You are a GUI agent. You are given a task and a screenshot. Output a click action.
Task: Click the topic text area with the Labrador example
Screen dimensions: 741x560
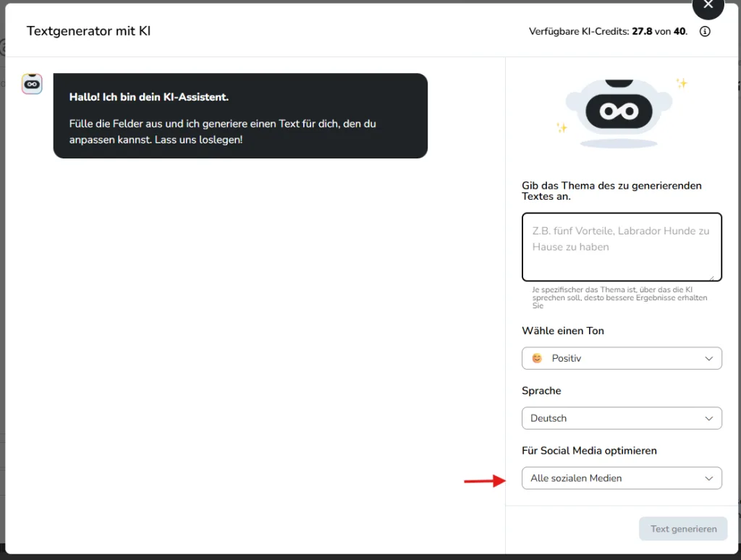pyautogui.click(x=622, y=246)
